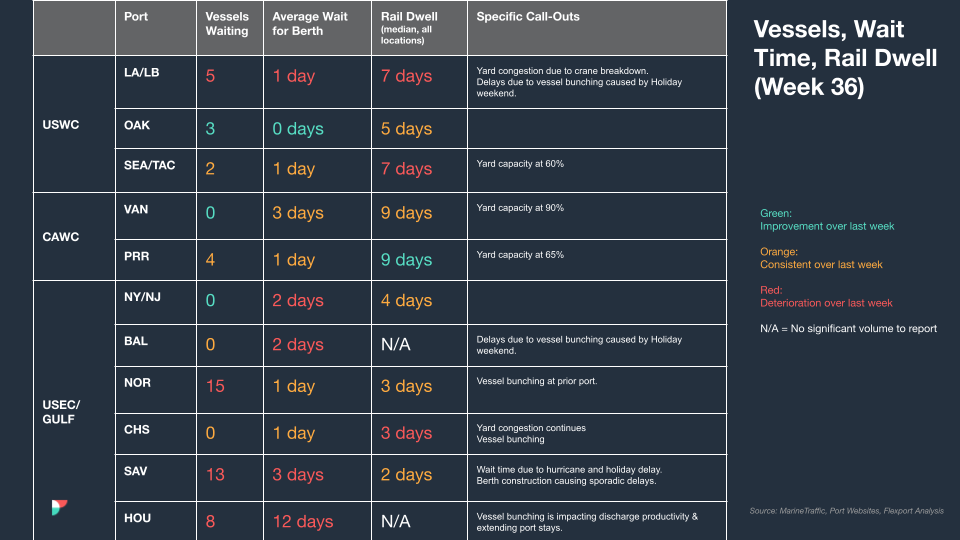Click the USWC region label

click(61, 124)
